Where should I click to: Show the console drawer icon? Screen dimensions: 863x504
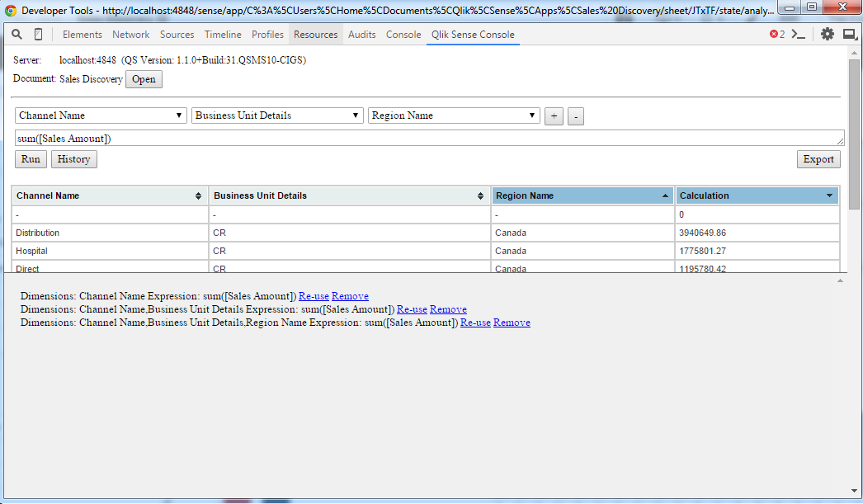[x=799, y=34]
